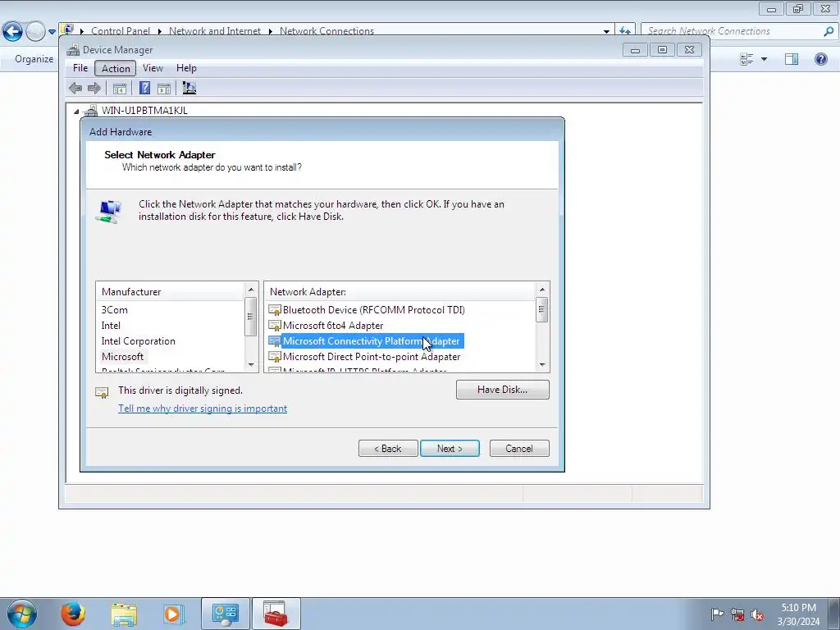Open the Help menu
Screen dimensions: 840x630
[x=186, y=68]
